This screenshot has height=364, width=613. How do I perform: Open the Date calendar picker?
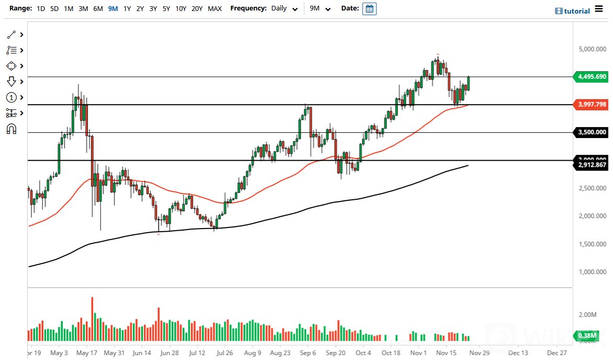coord(369,9)
